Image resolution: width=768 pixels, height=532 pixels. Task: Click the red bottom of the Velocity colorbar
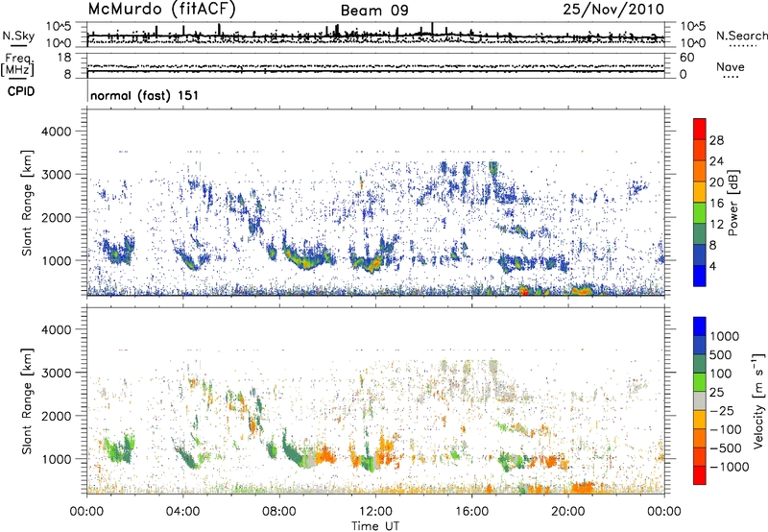pyautogui.click(x=700, y=475)
